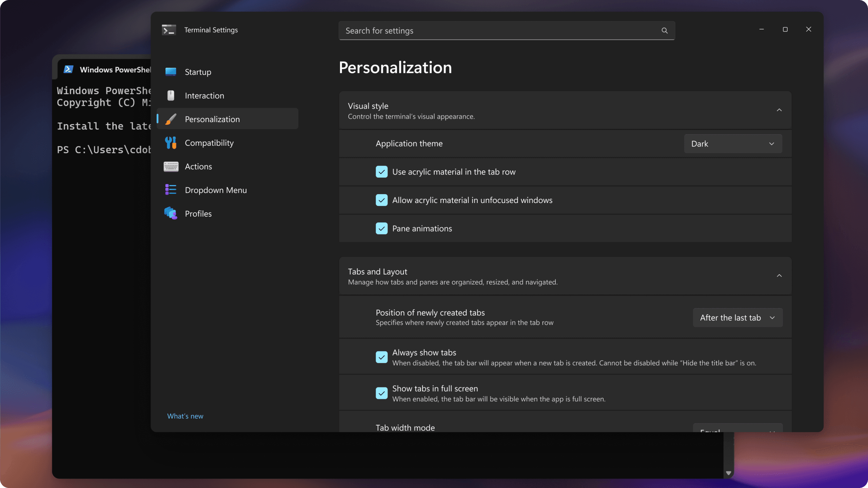The width and height of the screenshot is (868, 488).
Task: Disable Pane animations
Action: [381, 228]
